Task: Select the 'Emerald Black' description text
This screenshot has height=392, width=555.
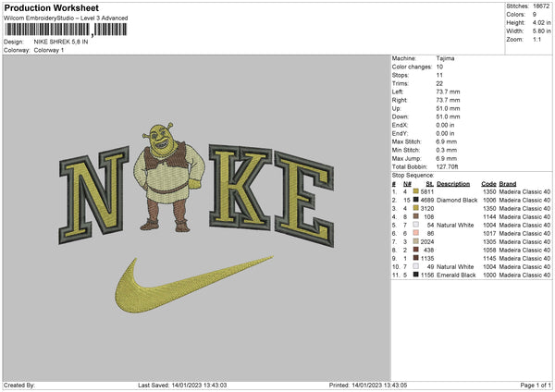Action: (456, 275)
